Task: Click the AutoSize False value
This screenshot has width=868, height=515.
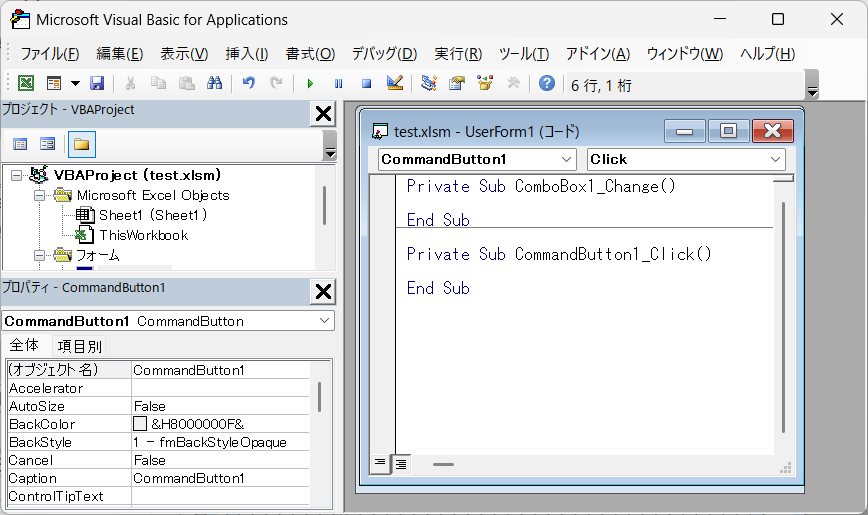Action: 220,406
